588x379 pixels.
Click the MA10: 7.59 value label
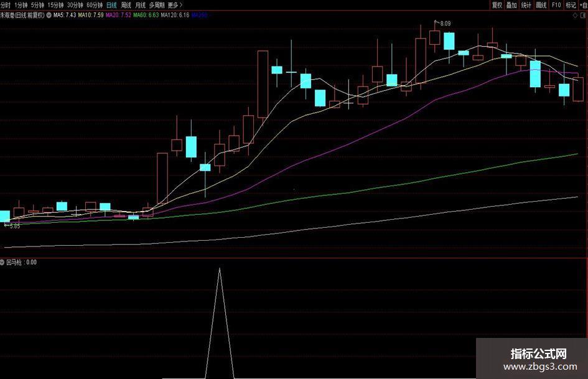[x=91, y=16]
